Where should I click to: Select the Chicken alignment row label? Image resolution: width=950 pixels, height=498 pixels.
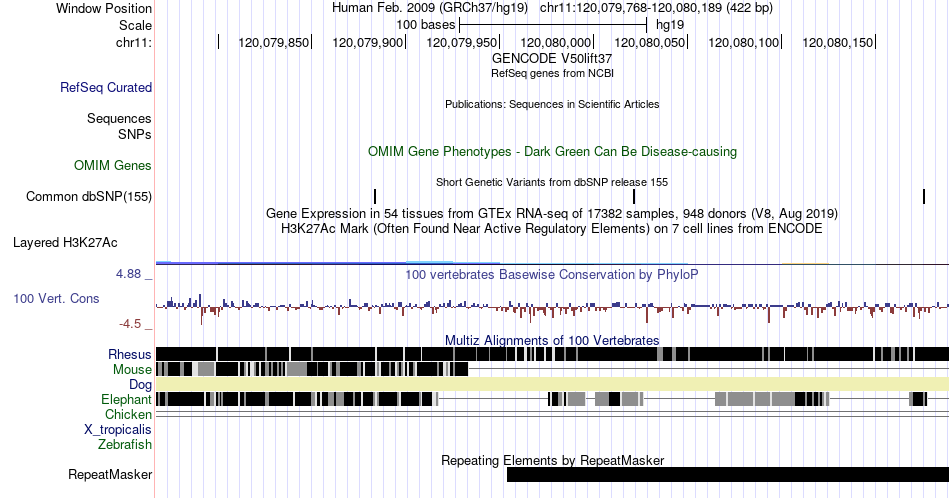click(x=128, y=414)
